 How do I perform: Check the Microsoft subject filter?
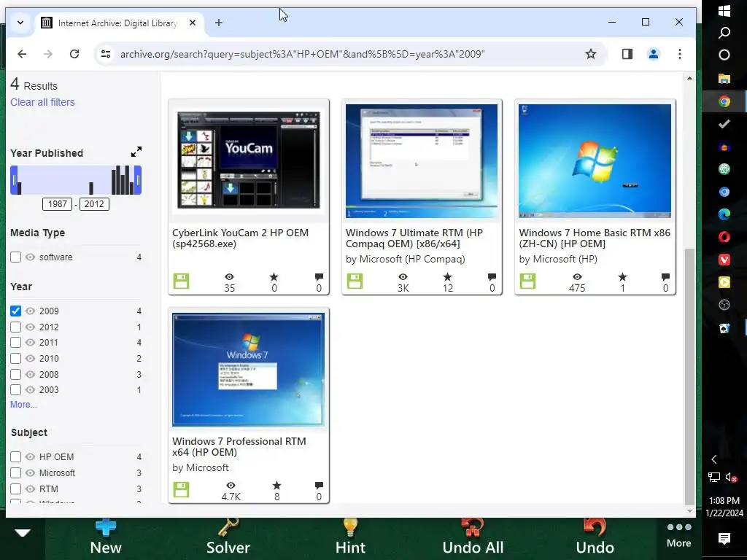[x=16, y=472]
